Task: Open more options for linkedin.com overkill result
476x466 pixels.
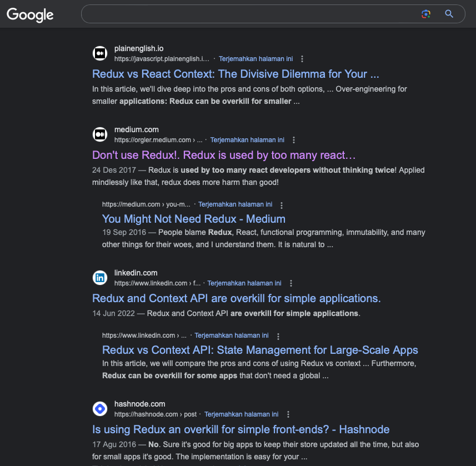Action: point(291,283)
